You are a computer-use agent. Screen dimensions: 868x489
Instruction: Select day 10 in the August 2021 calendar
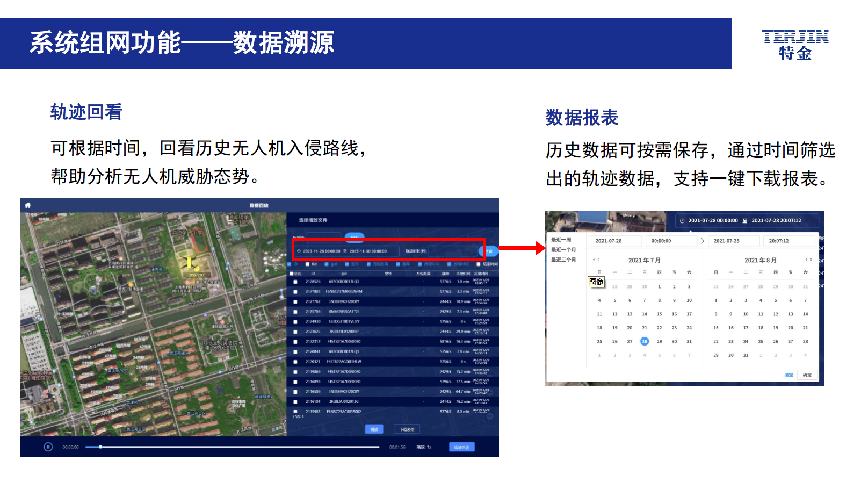(746, 314)
